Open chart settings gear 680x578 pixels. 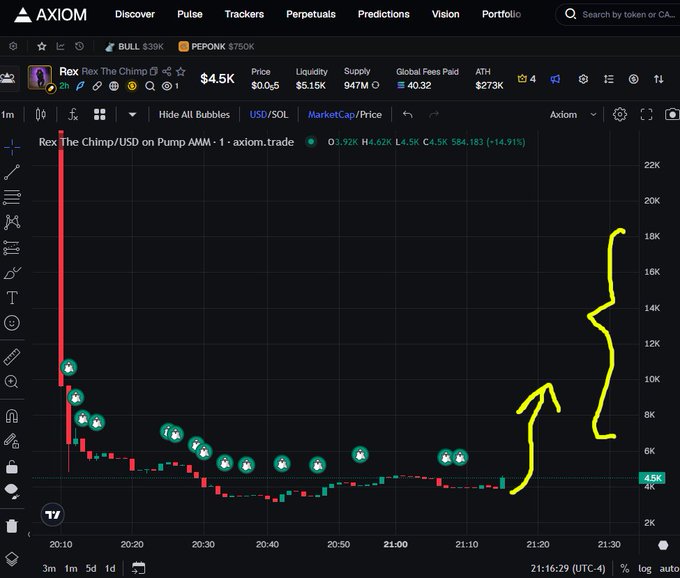point(620,114)
